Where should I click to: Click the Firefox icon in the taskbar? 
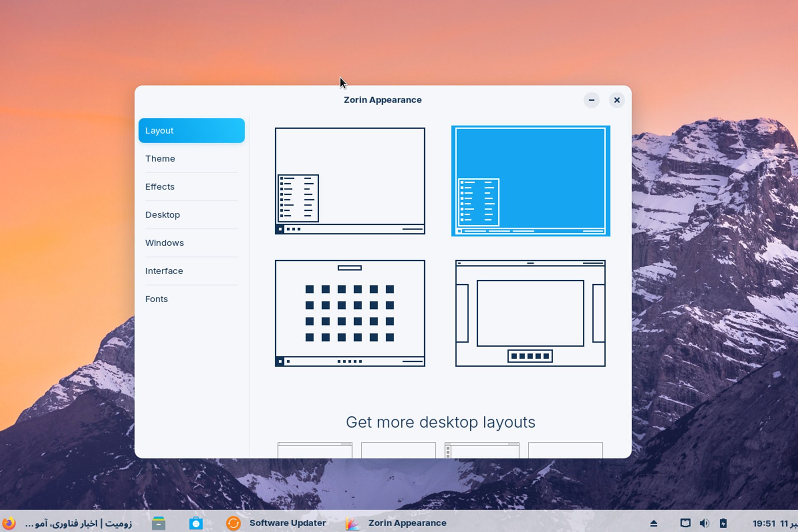(x=9, y=523)
